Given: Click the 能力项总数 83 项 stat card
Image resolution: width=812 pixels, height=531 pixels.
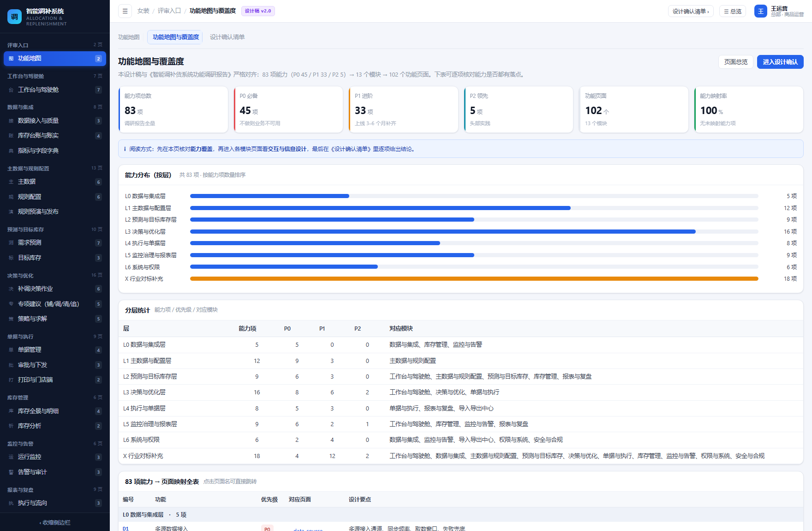Looking at the screenshot, I should click(173, 110).
